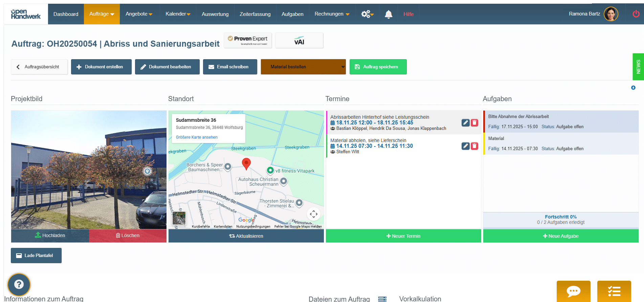Click the Fortschritt 0% progress indicator
This screenshot has width=644, height=302.
(560, 217)
